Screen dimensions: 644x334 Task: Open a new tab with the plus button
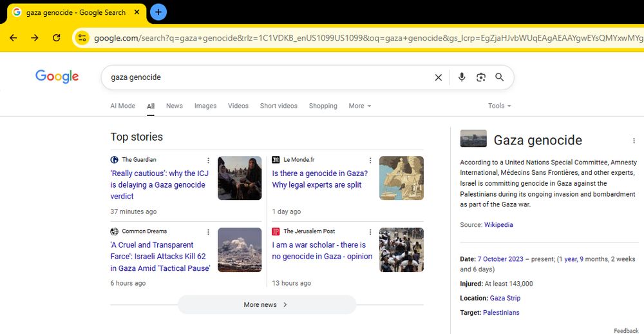coord(158,12)
